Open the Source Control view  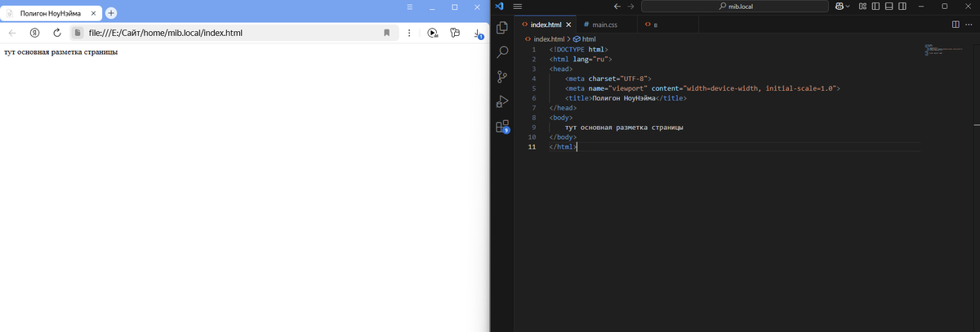tap(502, 77)
